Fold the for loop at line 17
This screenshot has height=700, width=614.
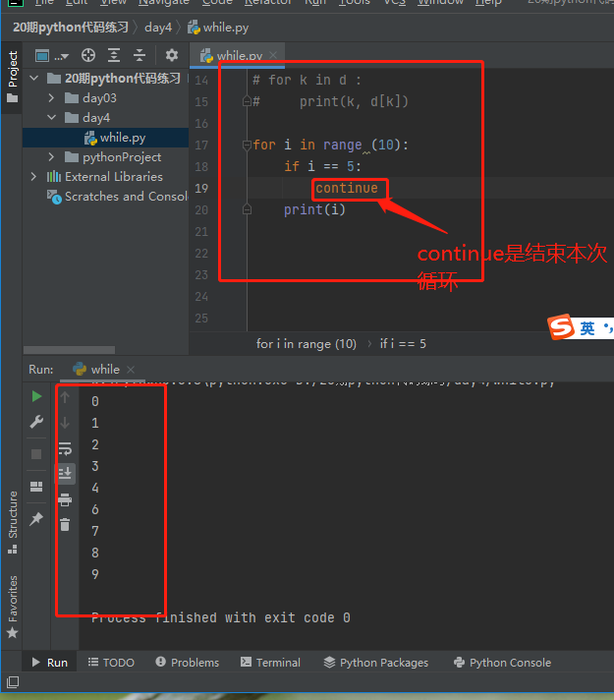point(247,146)
